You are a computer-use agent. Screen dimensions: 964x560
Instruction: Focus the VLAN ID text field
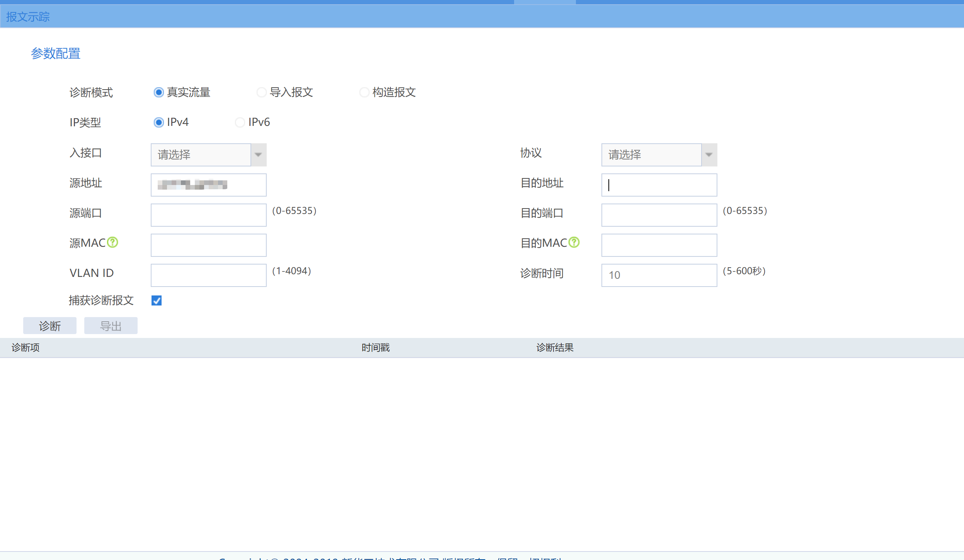(208, 275)
